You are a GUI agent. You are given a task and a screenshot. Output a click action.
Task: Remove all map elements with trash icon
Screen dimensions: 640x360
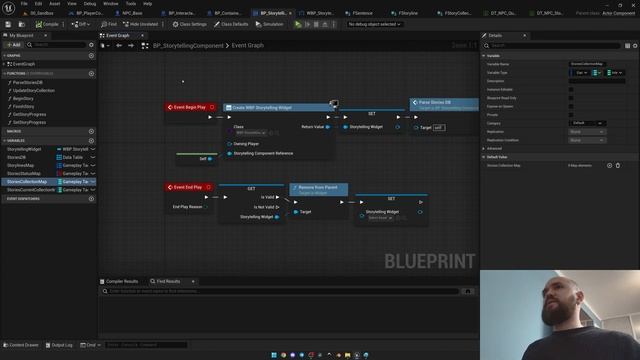coord(618,166)
